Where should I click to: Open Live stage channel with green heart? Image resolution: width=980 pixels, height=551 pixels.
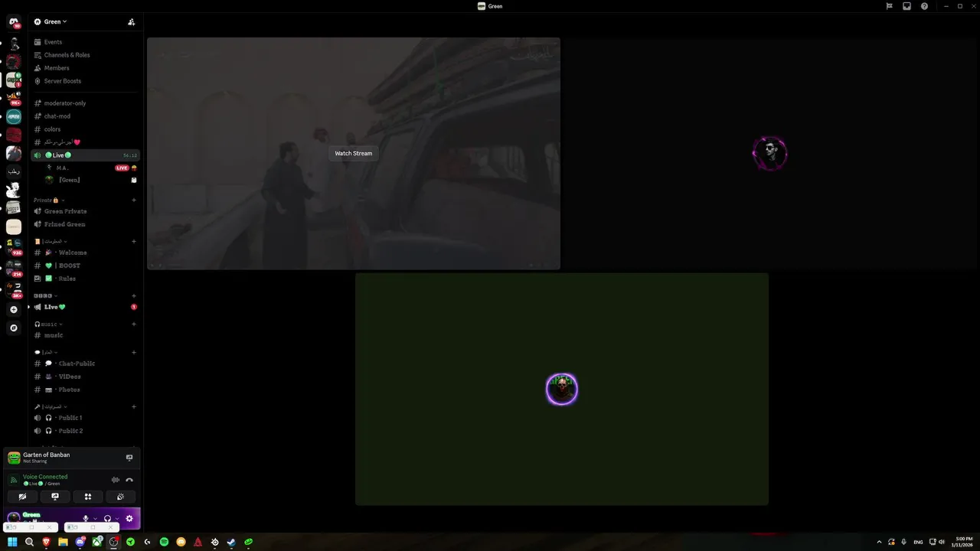[x=54, y=307]
